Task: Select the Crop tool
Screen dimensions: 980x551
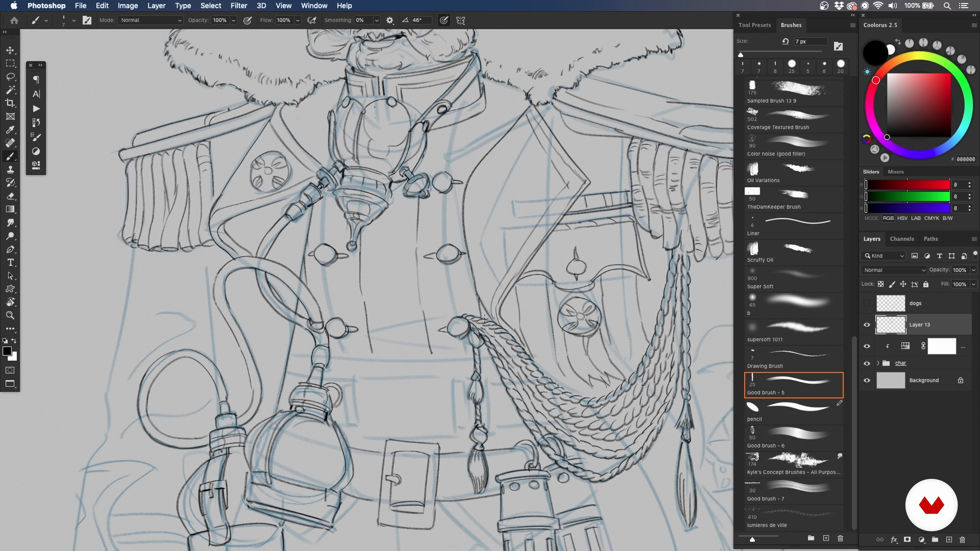Action: tap(10, 103)
